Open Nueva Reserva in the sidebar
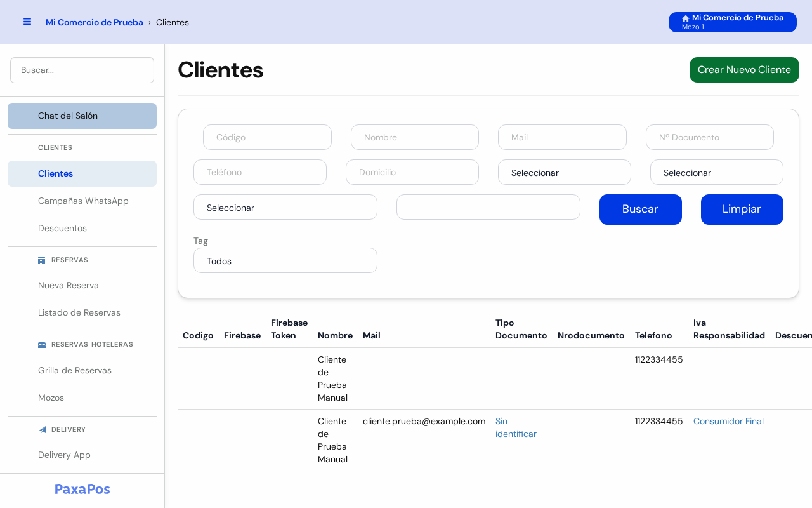 pos(82,285)
